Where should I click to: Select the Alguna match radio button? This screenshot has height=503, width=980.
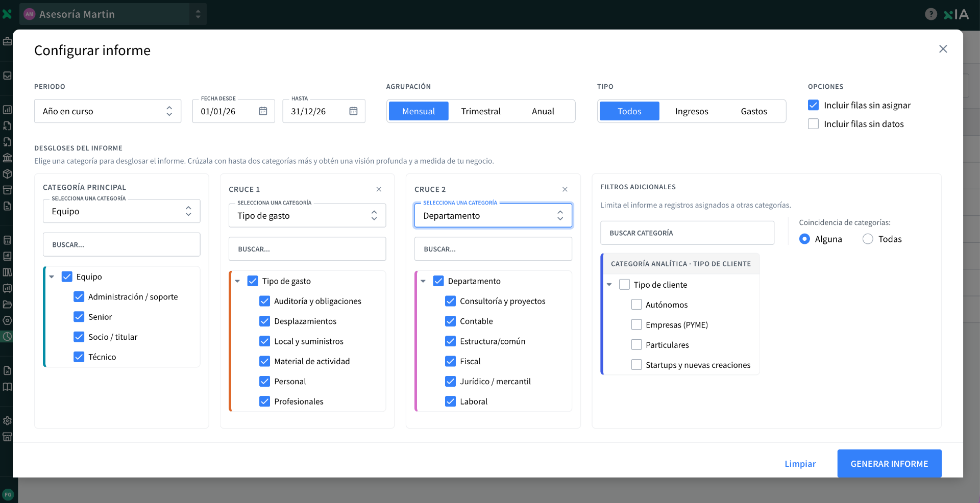[804, 239]
